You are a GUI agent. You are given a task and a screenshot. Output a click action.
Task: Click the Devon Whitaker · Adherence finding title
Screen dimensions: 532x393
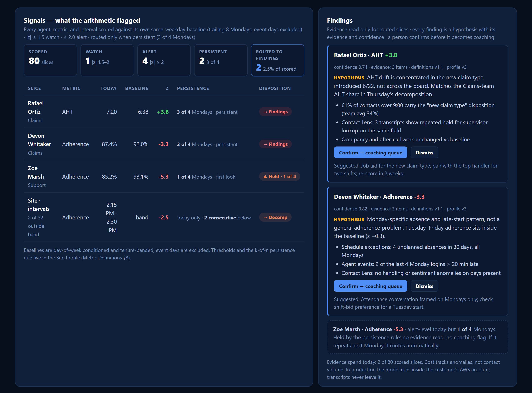[x=379, y=197]
